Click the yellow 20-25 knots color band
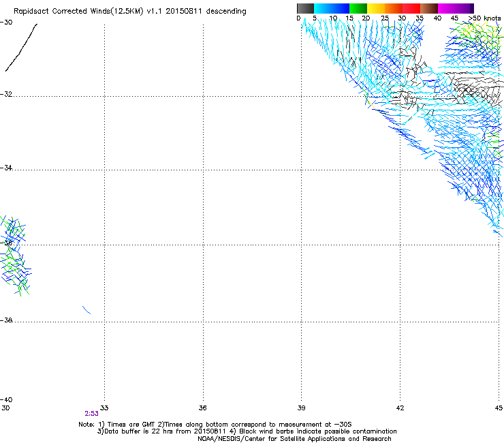Viewport: 504px width, 443px height. pos(376,8)
